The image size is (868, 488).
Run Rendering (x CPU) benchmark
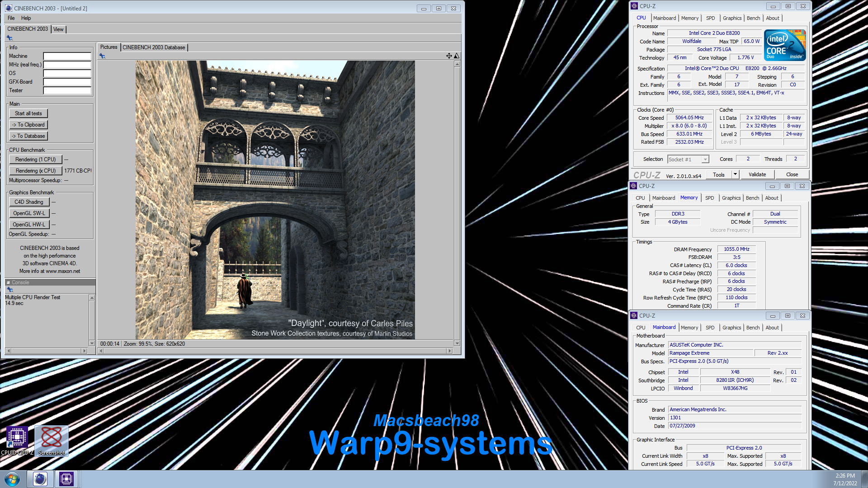click(x=36, y=171)
